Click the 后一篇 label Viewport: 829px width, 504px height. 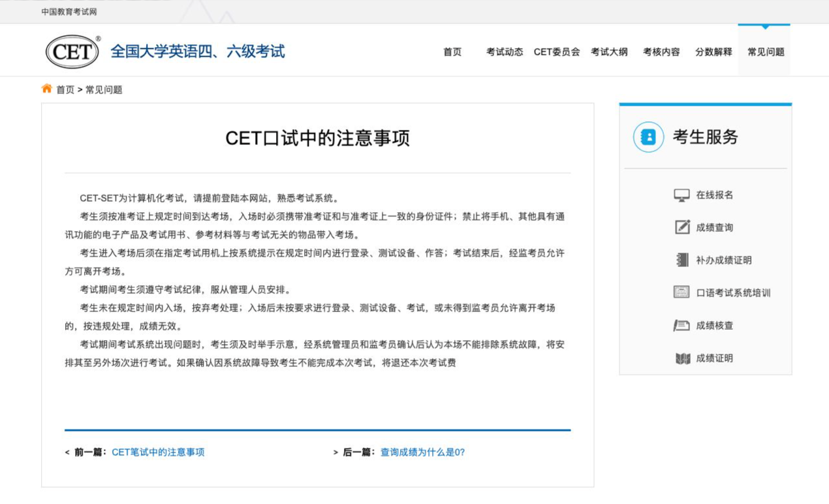[x=359, y=452]
